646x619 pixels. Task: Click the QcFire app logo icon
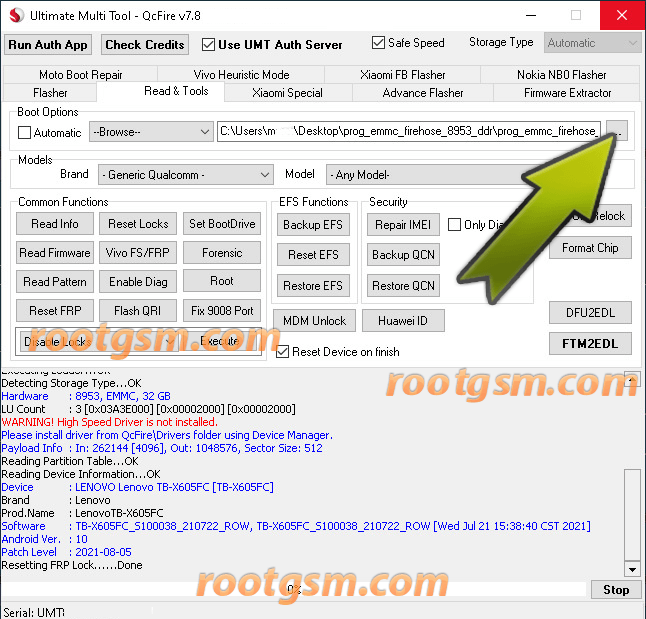coord(16,16)
